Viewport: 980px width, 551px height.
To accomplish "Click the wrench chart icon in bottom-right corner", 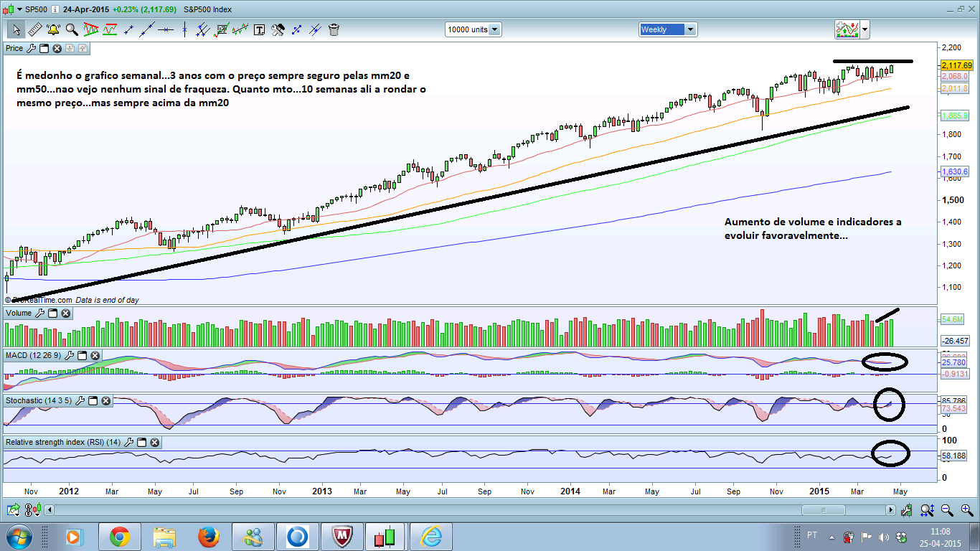I will [x=908, y=510].
